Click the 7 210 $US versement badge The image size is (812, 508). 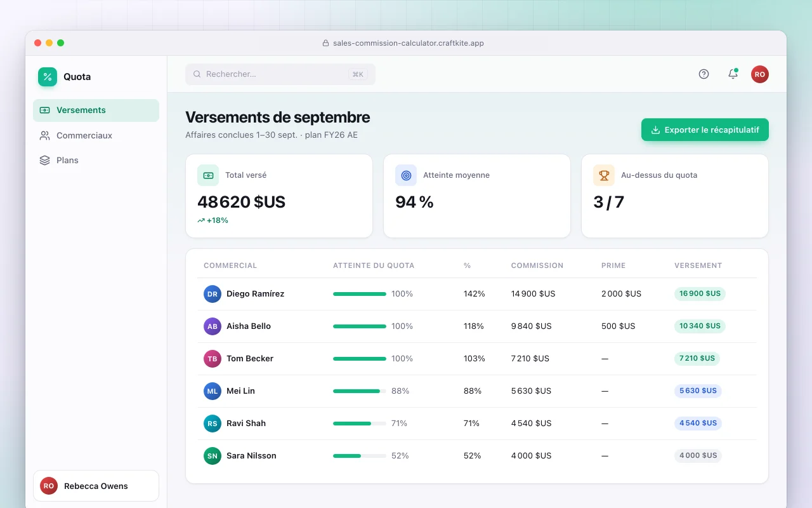(x=697, y=359)
